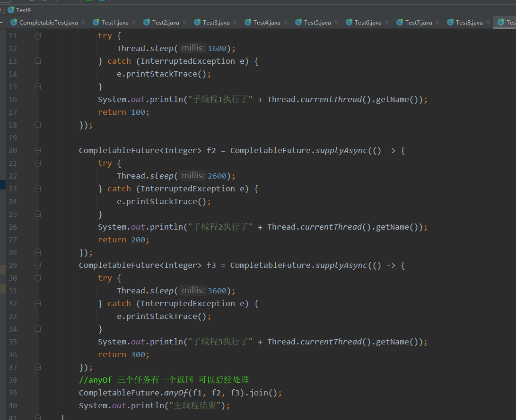Click the CompletableTest.java class icon

coord(14,22)
